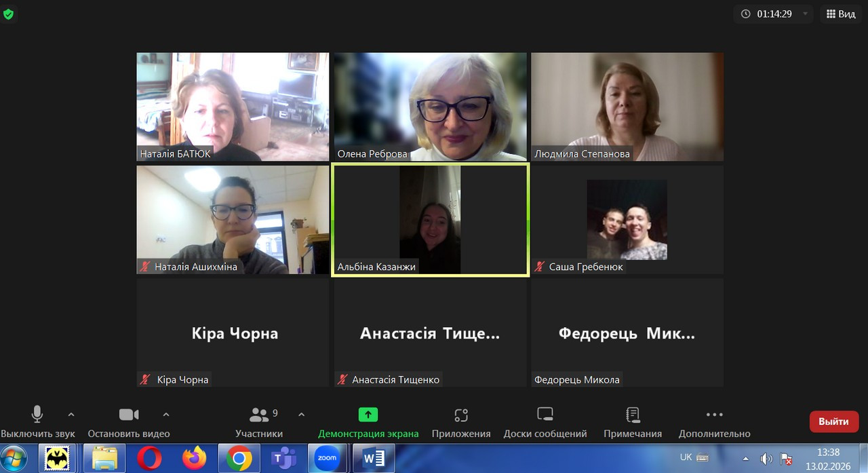The height and width of the screenshot is (473, 868).
Task: Show hidden tray icons arrow
Action: [x=746, y=459]
